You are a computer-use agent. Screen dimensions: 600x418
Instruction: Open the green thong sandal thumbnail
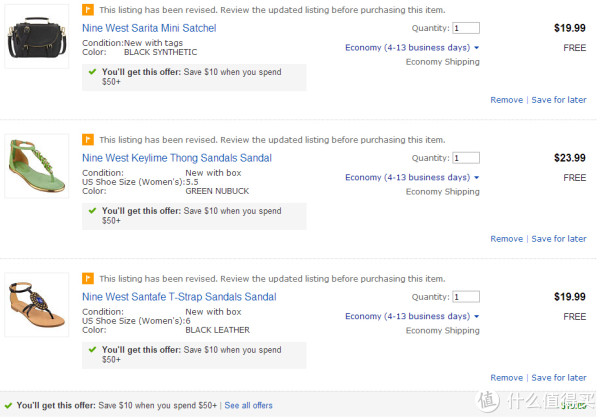[37, 166]
